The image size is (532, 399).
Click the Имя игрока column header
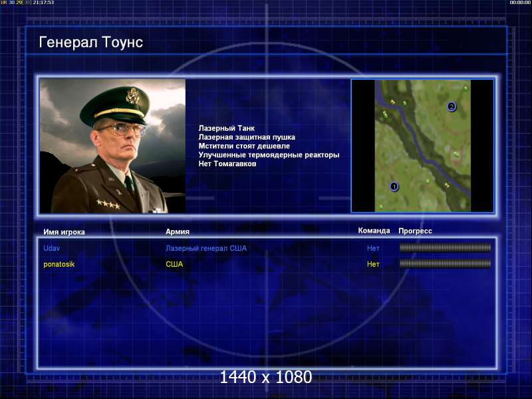click(x=64, y=232)
